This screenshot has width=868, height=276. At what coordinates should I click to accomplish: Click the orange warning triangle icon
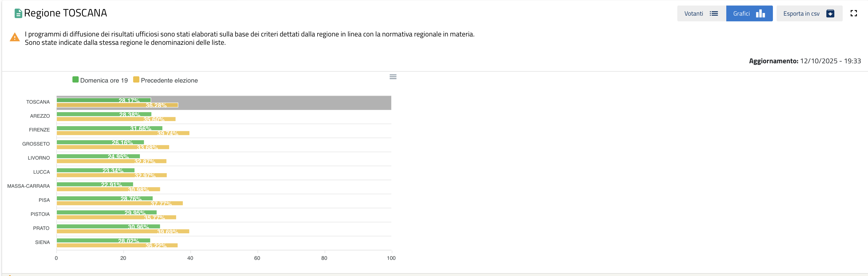pos(15,37)
